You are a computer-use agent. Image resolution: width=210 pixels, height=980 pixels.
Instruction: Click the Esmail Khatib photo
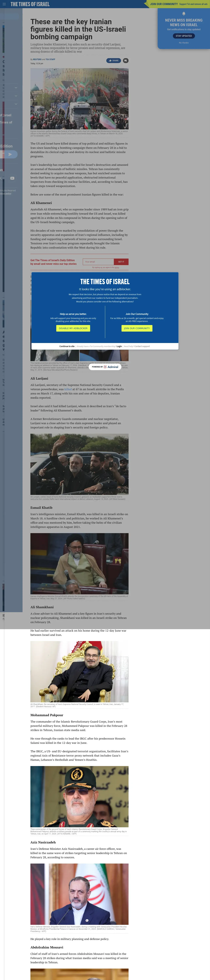tap(79, 564)
